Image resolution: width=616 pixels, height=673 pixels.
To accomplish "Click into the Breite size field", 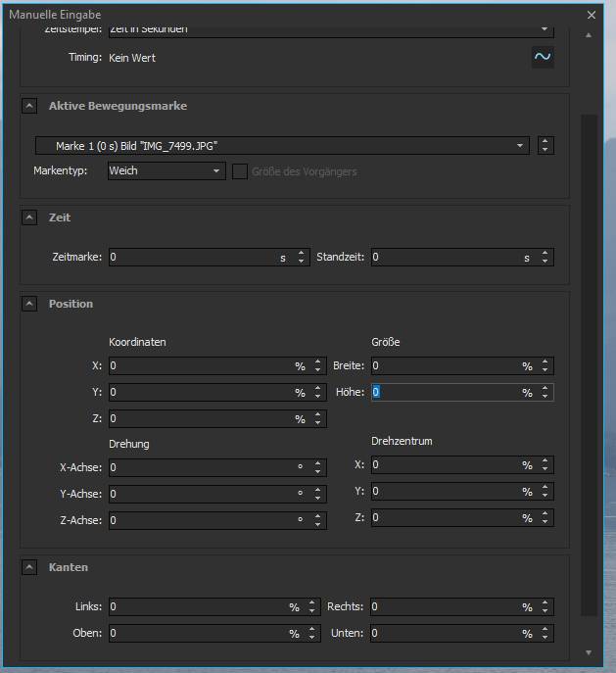I will (444, 366).
